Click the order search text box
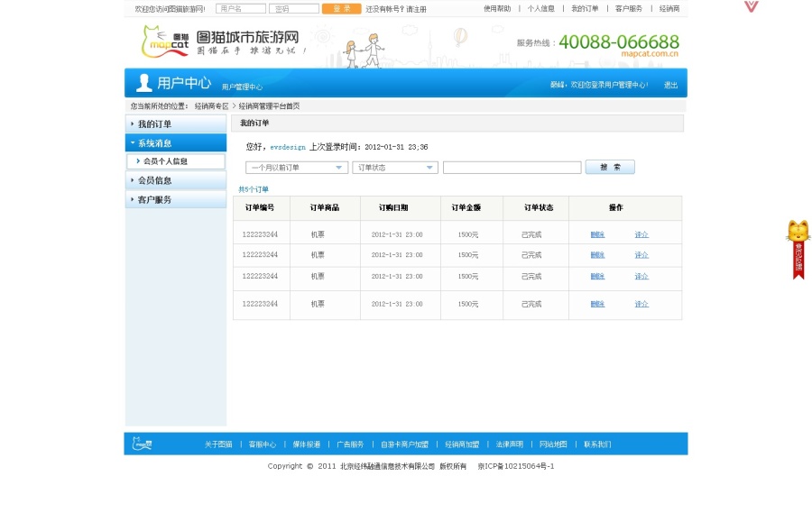The width and height of the screenshot is (812, 513). pos(512,168)
